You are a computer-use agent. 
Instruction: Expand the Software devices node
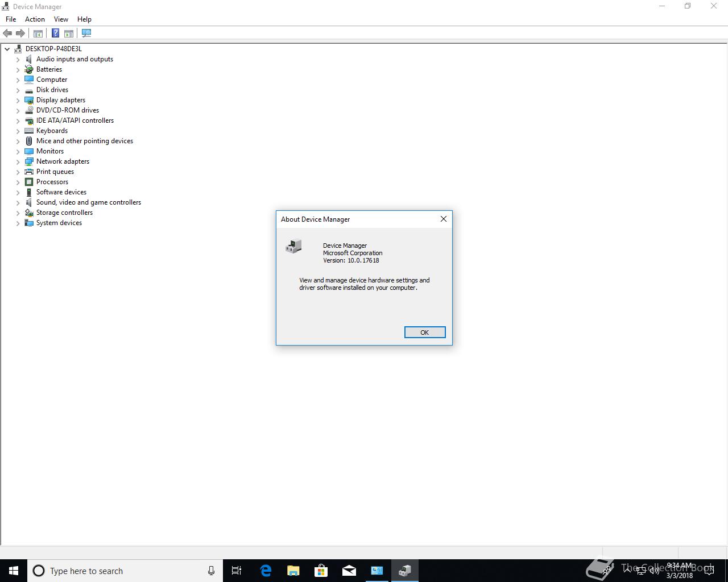pos(18,192)
